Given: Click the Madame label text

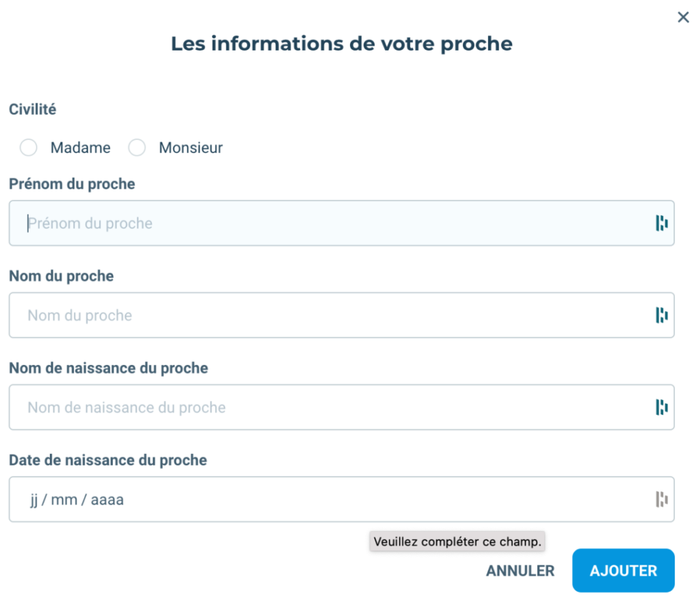Looking at the screenshot, I should [x=80, y=148].
